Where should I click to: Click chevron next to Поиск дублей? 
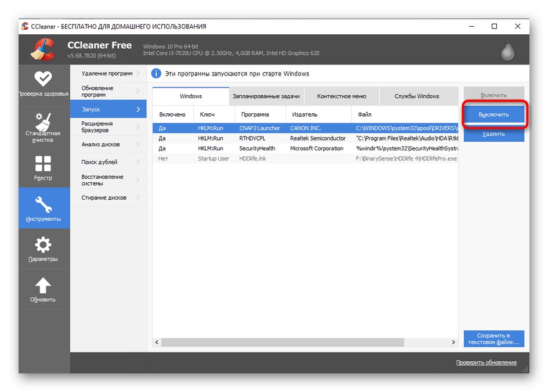click(x=138, y=162)
